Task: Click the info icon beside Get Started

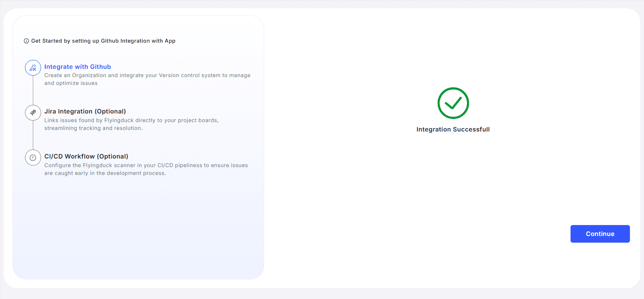Action: point(26,41)
